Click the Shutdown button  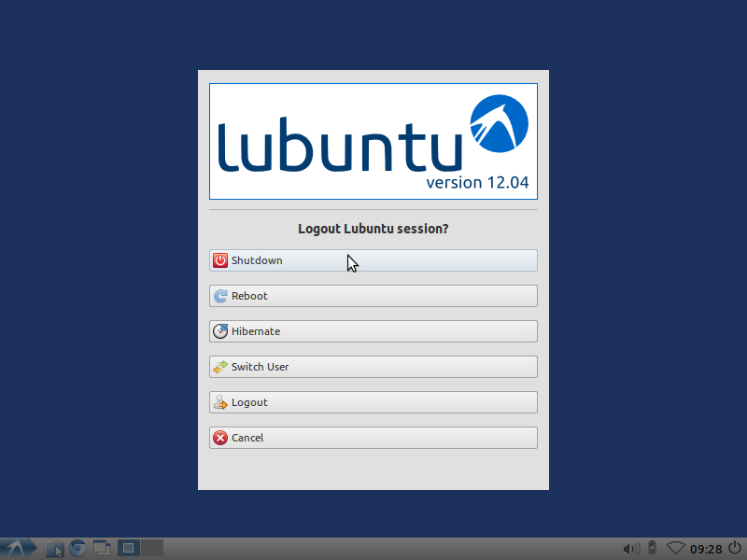pos(373,260)
